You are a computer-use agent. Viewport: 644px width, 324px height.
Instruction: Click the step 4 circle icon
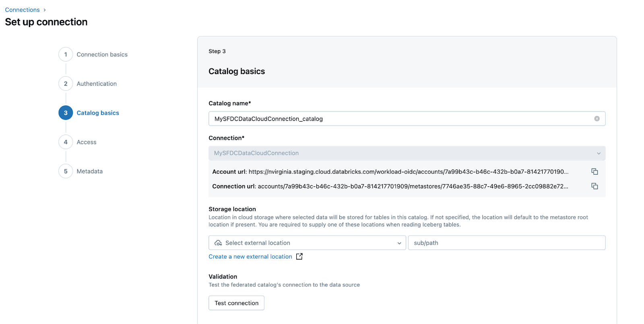pyautogui.click(x=66, y=142)
